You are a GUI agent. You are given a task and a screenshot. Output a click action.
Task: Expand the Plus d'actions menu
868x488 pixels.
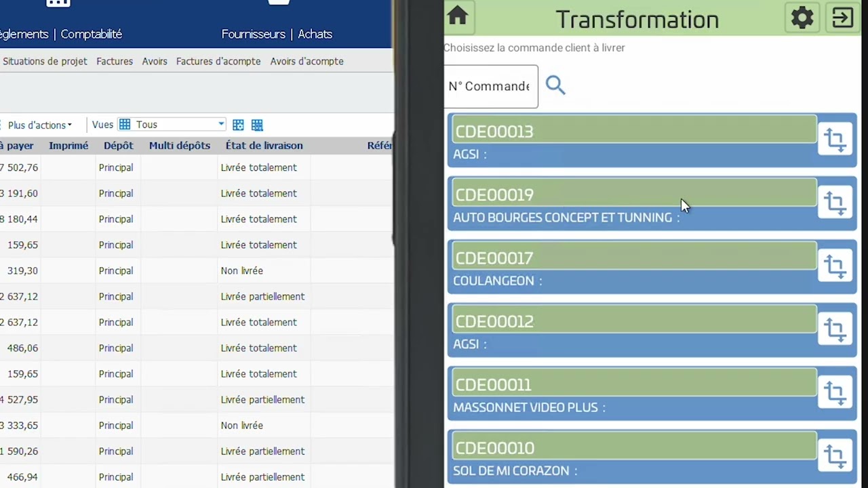[x=39, y=125]
